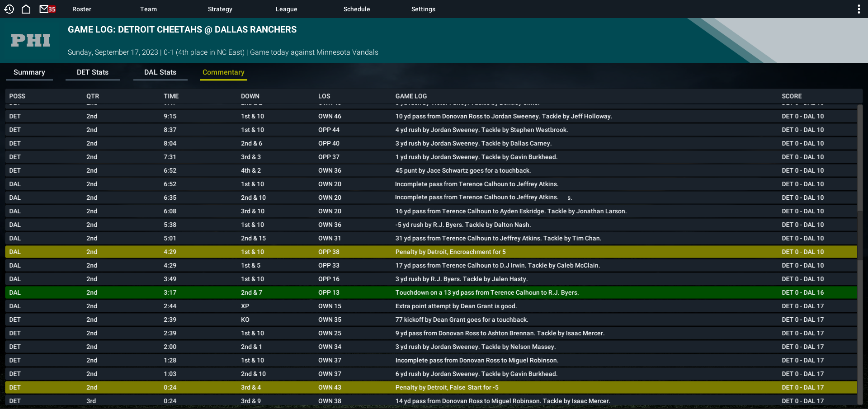Select the Encroachment penalty row
The height and width of the screenshot is (409, 868).
[x=431, y=252]
